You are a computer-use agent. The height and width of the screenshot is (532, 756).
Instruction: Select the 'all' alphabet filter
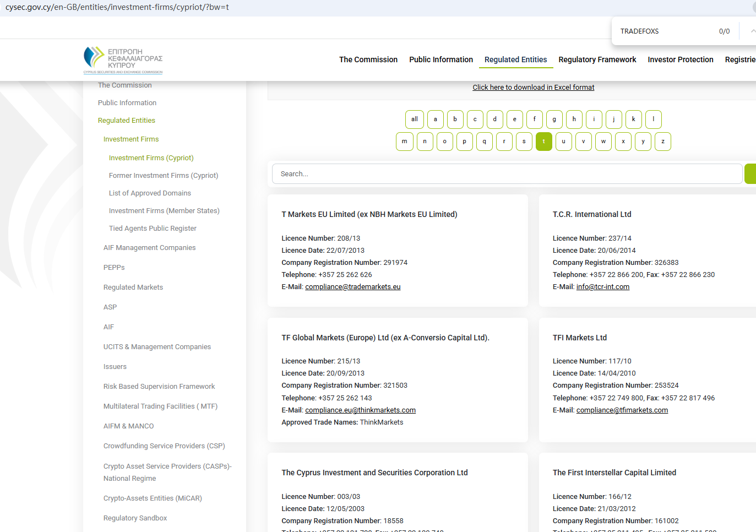pyautogui.click(x=414, y=120)
